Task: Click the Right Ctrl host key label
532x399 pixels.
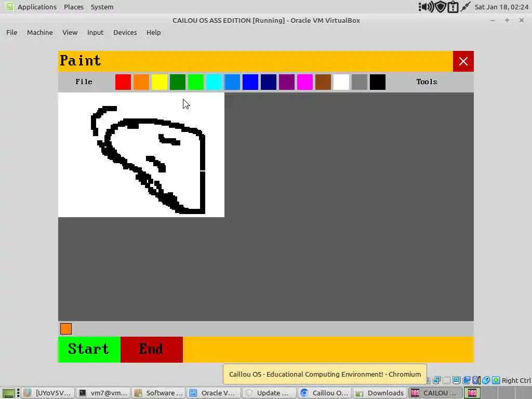Action: pyautogui.click(x=516, y=380)
